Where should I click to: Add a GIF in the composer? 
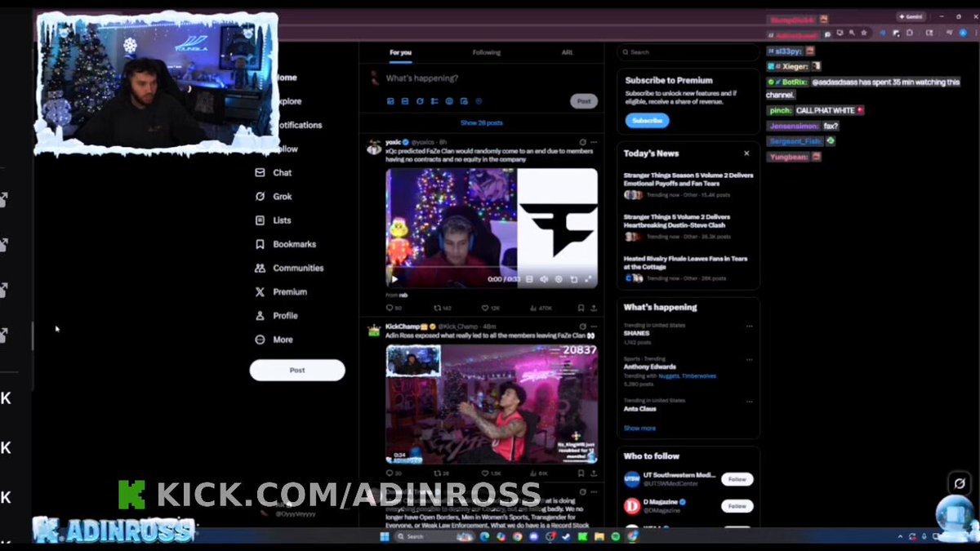[405, 101]
